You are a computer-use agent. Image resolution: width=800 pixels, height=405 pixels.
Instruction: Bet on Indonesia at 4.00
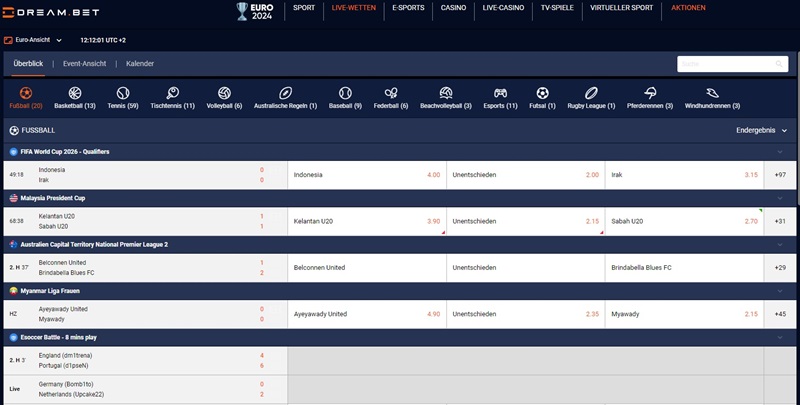coord(367,175)
